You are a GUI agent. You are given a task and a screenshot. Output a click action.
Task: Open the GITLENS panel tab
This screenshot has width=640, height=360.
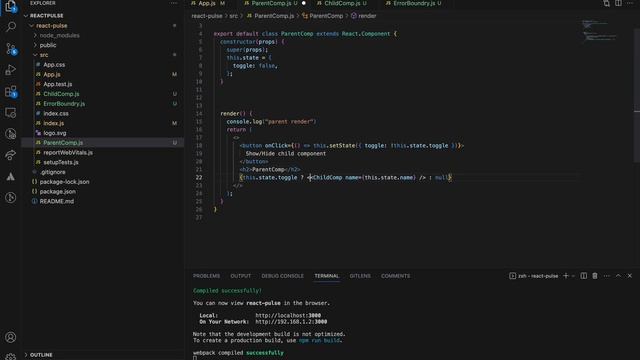pos(360,276)
